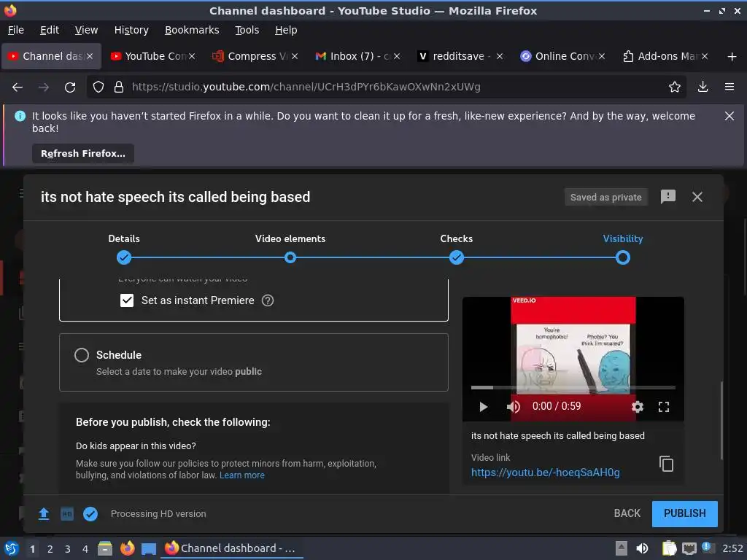Screen dimensions: 747x560
Task: Click the Firefox launcher in the taskbar
Action: tap(127, 548)
